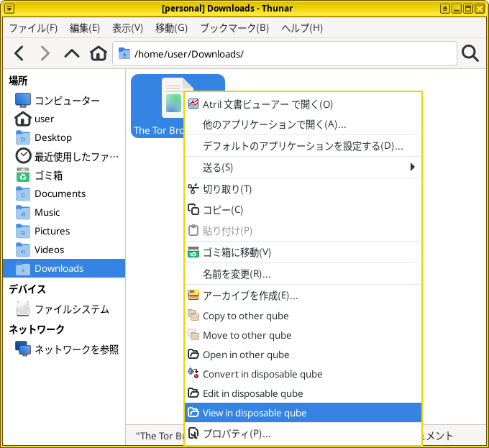Click the user home icon in sidebar
The height and width of the screenshot is (448, 489).
pyautogui.click(x=23, y=119)
